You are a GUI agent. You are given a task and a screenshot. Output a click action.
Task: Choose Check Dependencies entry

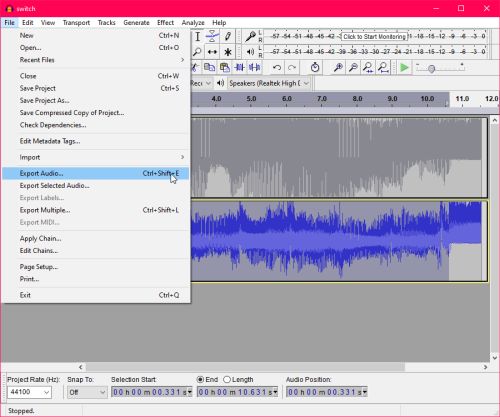tap(96, 125)
